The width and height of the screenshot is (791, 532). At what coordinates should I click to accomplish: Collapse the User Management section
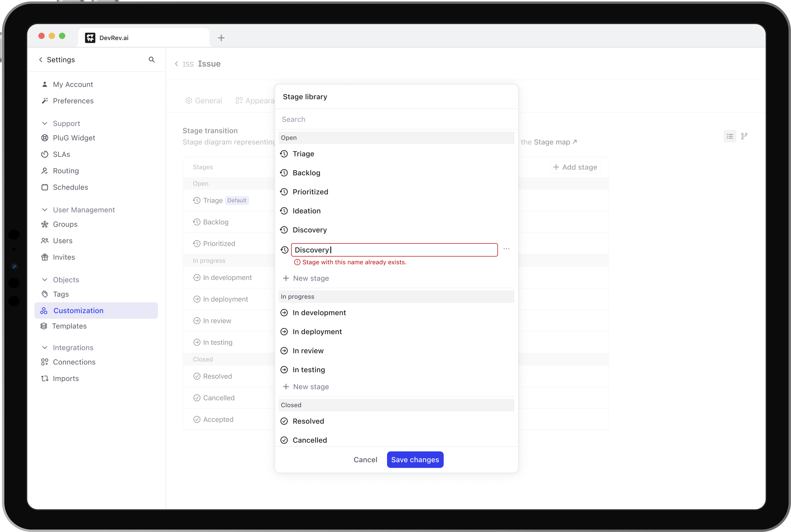44,210
